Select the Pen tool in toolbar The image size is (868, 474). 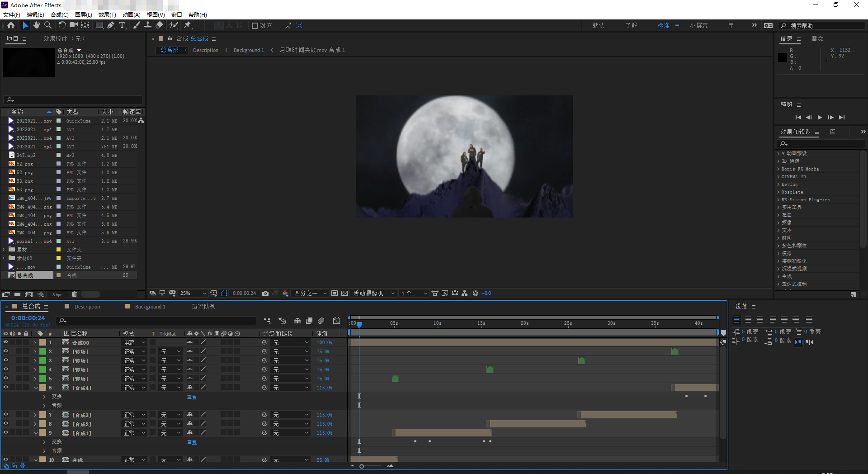(111, 25)
